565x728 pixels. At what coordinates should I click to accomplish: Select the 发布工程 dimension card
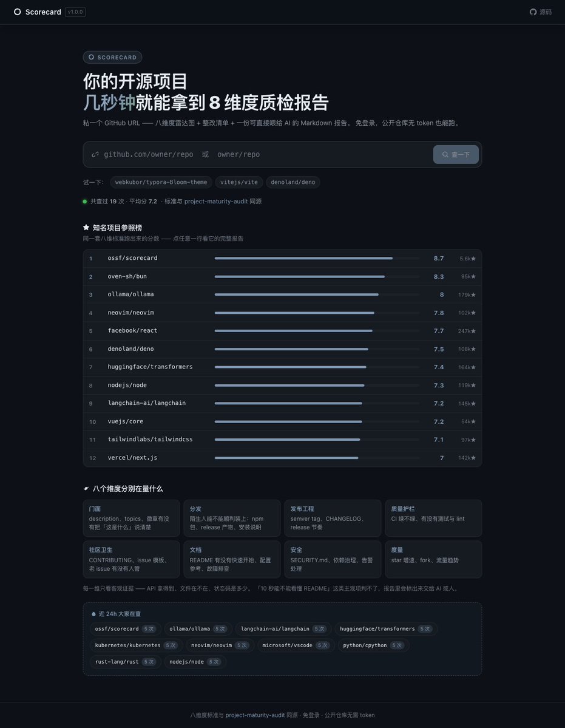[333, 518]
